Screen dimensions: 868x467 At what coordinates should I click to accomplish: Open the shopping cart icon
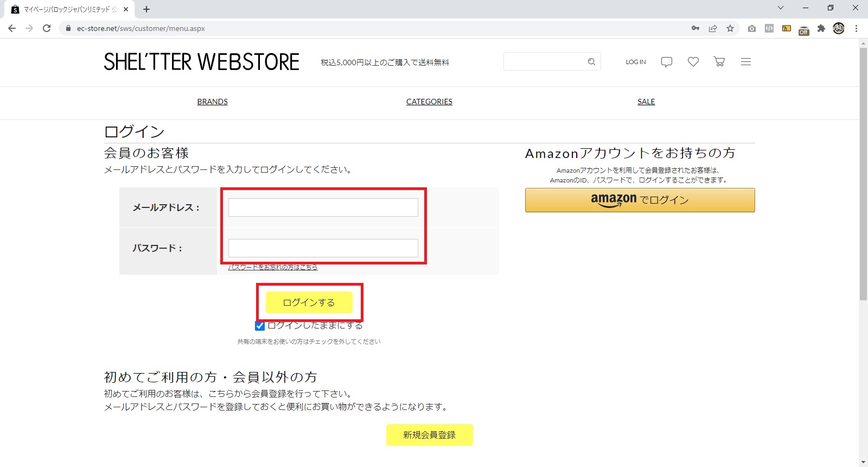pos(719,62)
